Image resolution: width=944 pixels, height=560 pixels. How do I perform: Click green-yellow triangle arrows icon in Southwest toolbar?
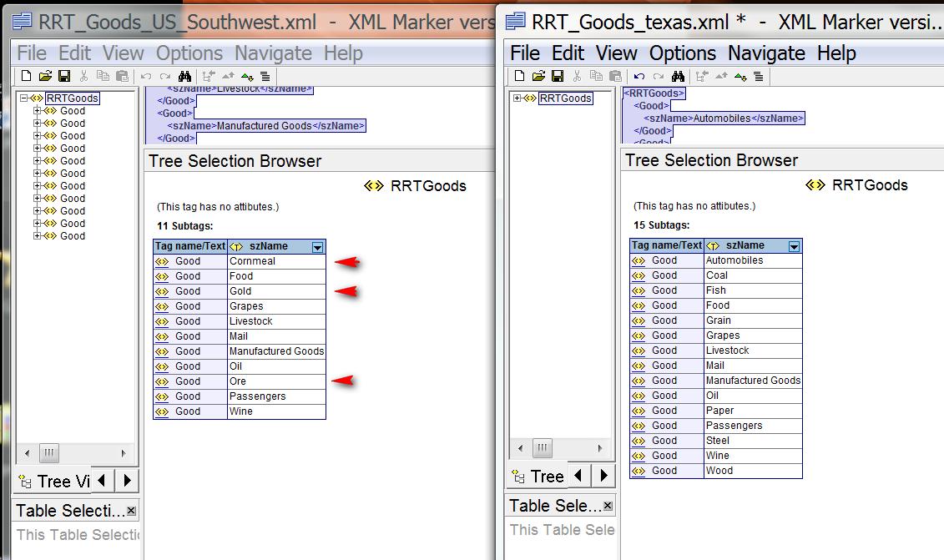tap(247, 77)
